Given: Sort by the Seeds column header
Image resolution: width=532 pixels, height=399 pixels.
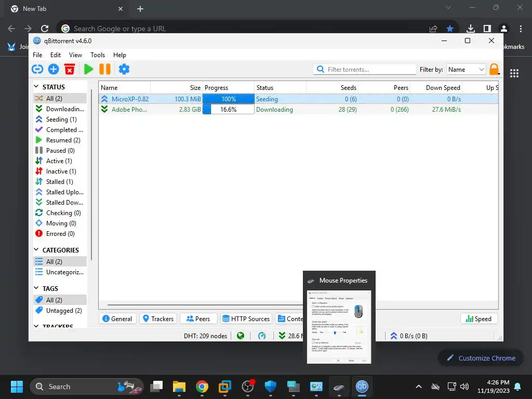Looking at the screenshot, I should point(332,87).
